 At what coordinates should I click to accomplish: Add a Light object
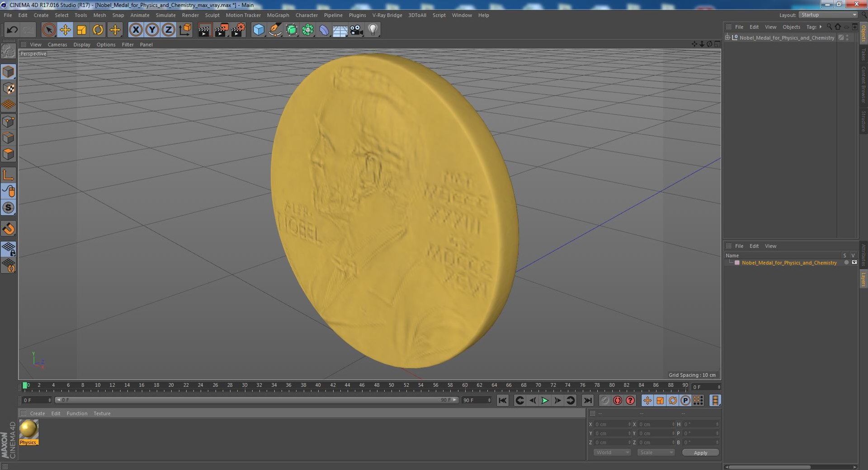click(x=373, y=30)
